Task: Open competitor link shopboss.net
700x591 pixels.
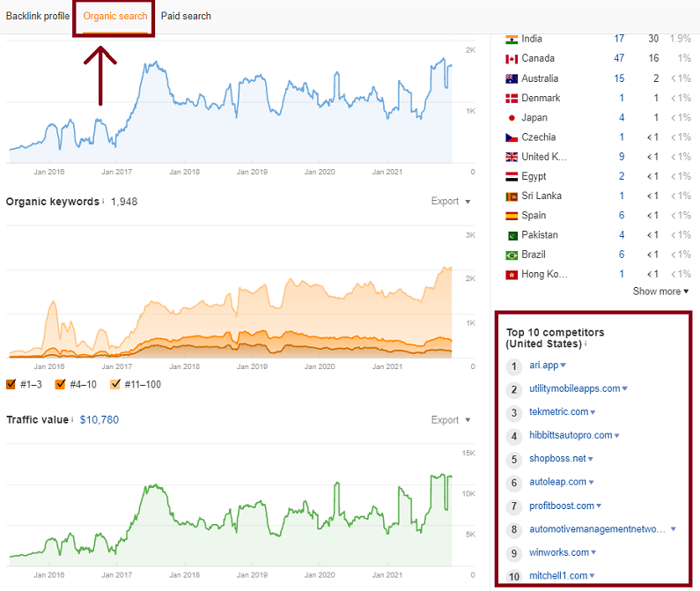Action: pos(557,458)
